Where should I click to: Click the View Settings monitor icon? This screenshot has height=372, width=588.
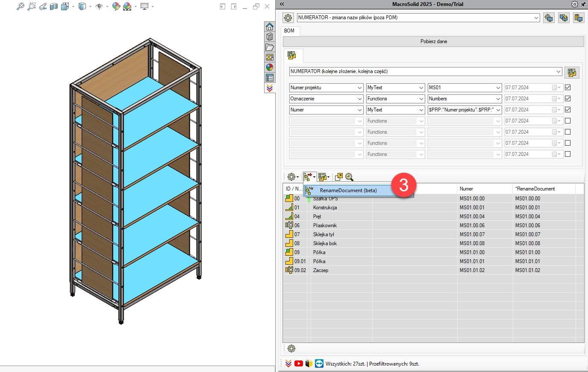point(144,6)
